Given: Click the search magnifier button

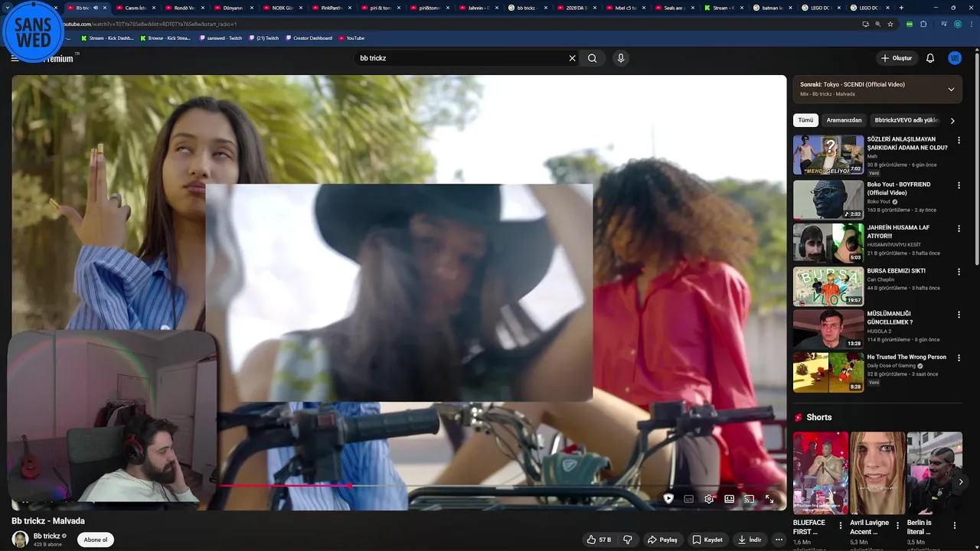Looking at the screenshot, I should [592, 58].
